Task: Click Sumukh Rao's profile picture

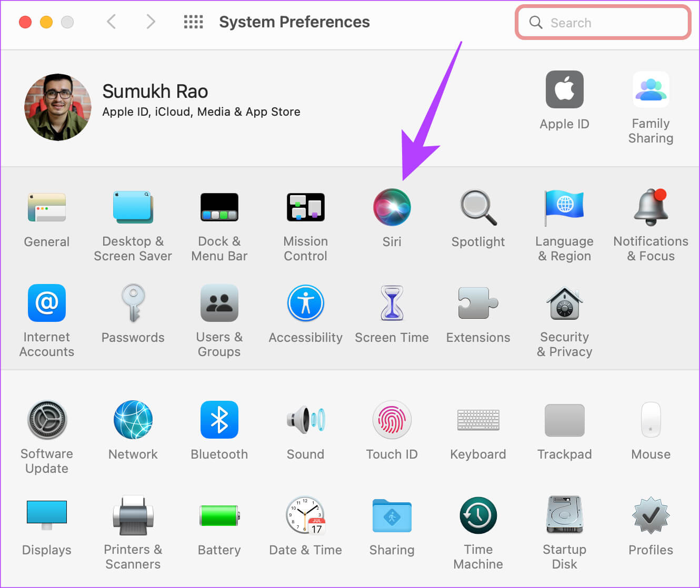Action: [58, 107]
